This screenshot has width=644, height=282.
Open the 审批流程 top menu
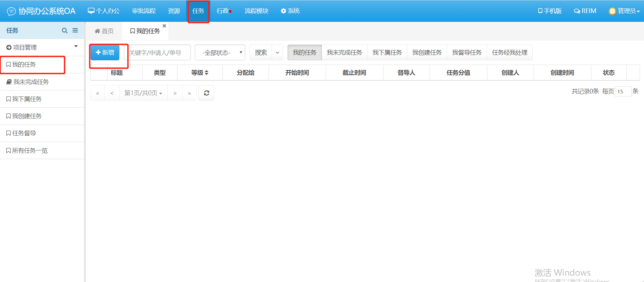pyautogui.click(x=144, y=11)
